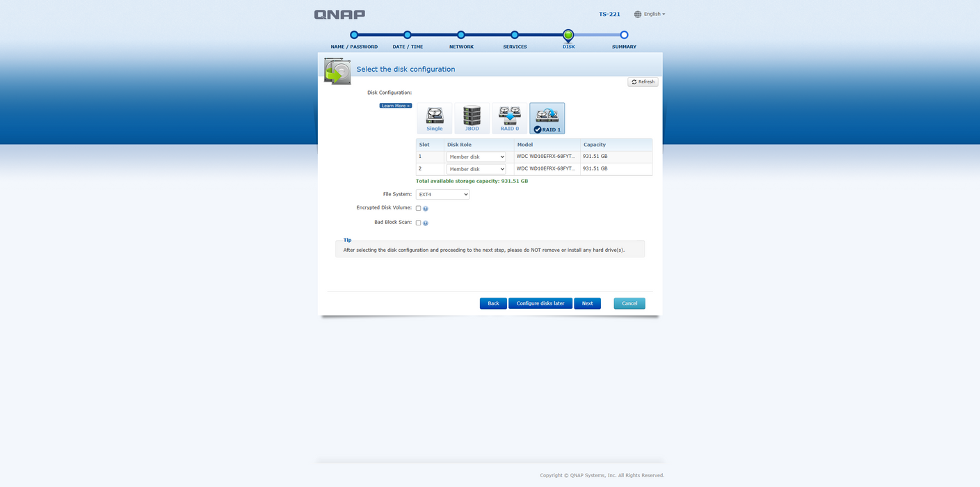980x487 pixels.
Task: Click slot 1 model WDC WD10EFRX cell
Action: click(x=547, y=157)
